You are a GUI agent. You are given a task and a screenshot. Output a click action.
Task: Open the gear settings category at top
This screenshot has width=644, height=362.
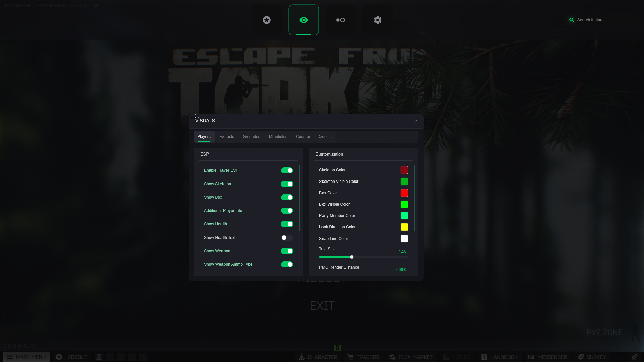[x=377, y=20]
